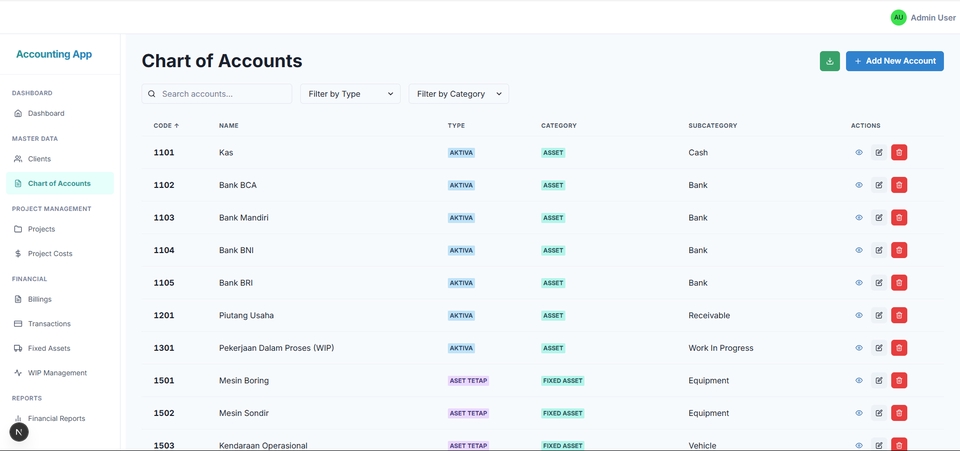The width and height of the screenshot is (960, 451).
Task: Open Dashboard in the sidebar
Action: click(x=60, y=113)
